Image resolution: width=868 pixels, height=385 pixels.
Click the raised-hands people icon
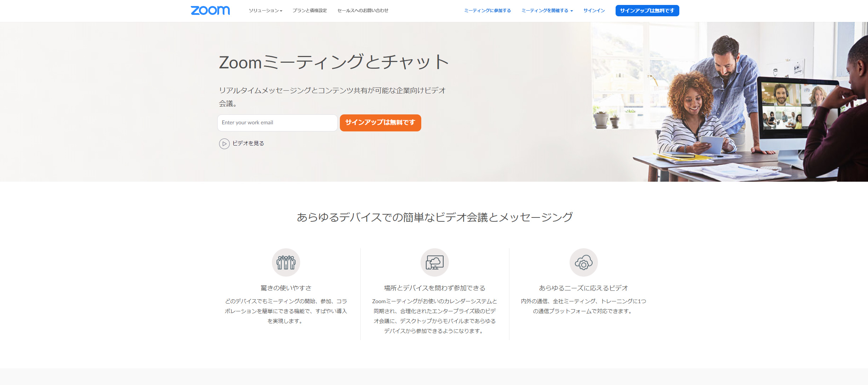click(x=286, y=262)
